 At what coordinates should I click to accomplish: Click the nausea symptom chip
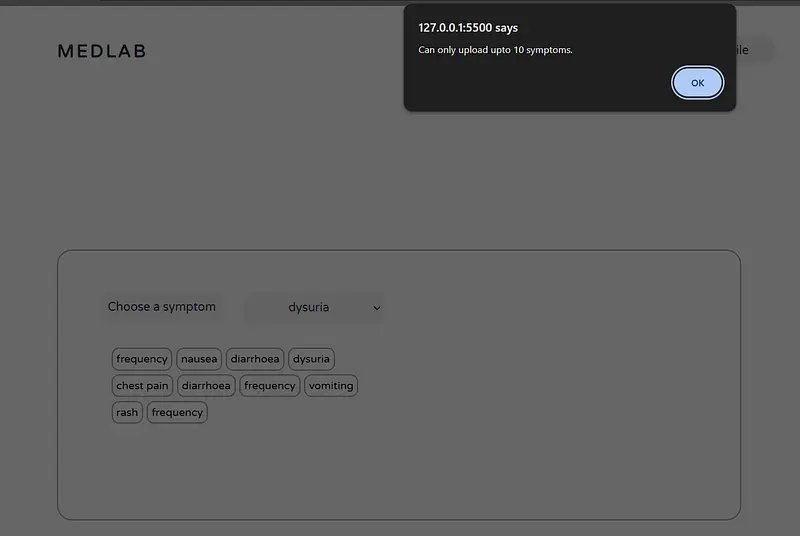(199, 359)
